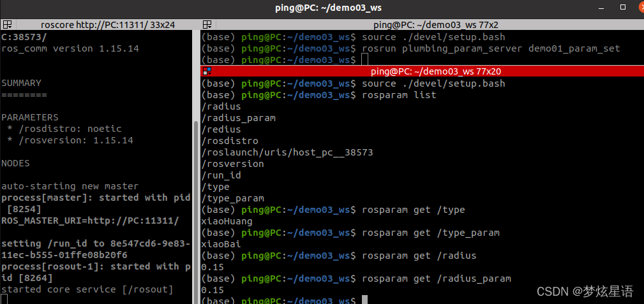The image size is (644, 304).
Task: Select ping@PC: ~/demo03_ws 77x2 titlebar
Action: 436,25
